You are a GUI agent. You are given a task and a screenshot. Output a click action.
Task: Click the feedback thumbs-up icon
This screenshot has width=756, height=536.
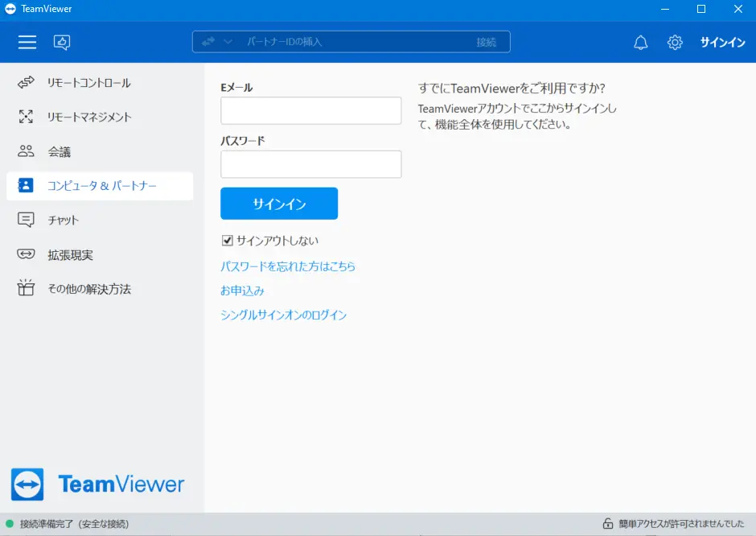(62, 43)
